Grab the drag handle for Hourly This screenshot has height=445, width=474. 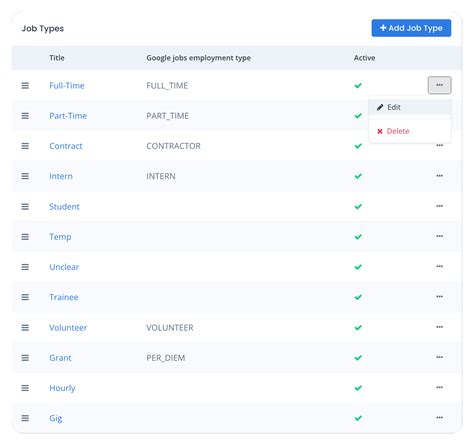pos(25,388)
